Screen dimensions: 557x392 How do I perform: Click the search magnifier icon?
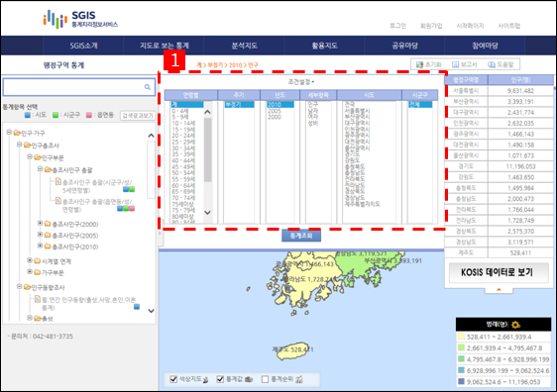[x=148, y=87]
